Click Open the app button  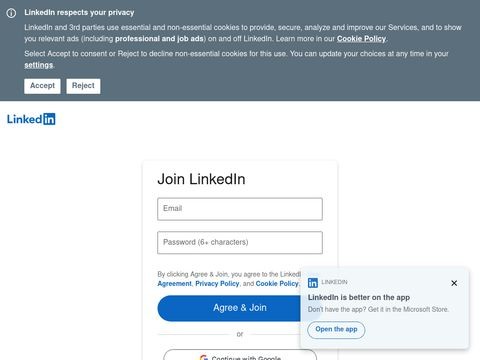[x=336, y=330]
